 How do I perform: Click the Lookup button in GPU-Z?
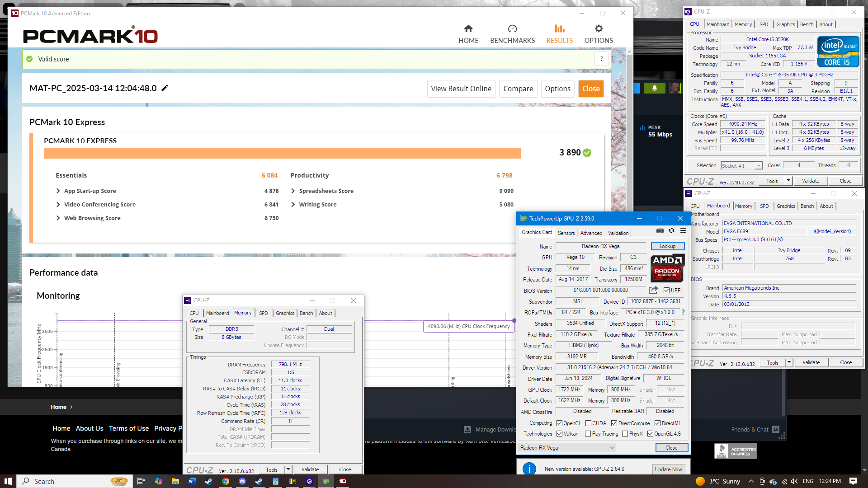click(x=667, y=246)
